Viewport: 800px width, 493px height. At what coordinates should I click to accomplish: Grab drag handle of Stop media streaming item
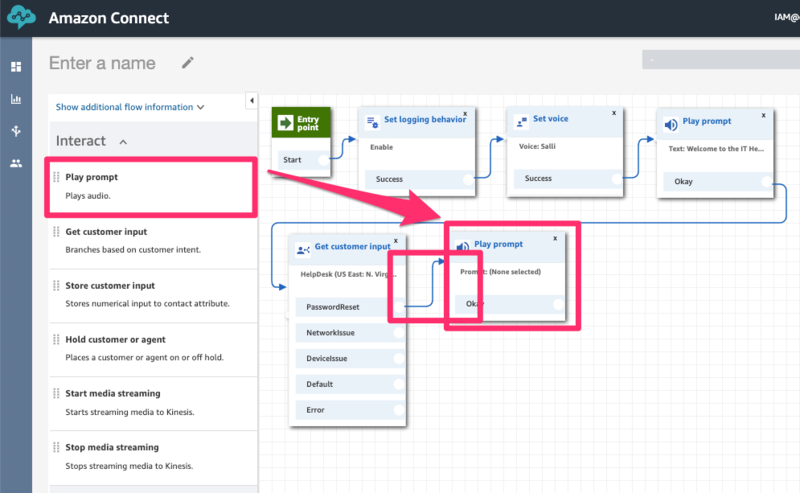click(x=56, y=447)
